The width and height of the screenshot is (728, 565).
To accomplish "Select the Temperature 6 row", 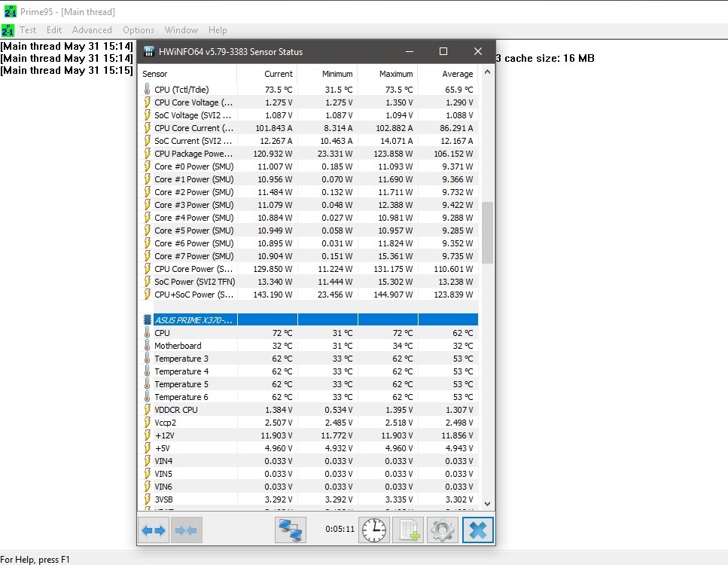I will [308, 397].
